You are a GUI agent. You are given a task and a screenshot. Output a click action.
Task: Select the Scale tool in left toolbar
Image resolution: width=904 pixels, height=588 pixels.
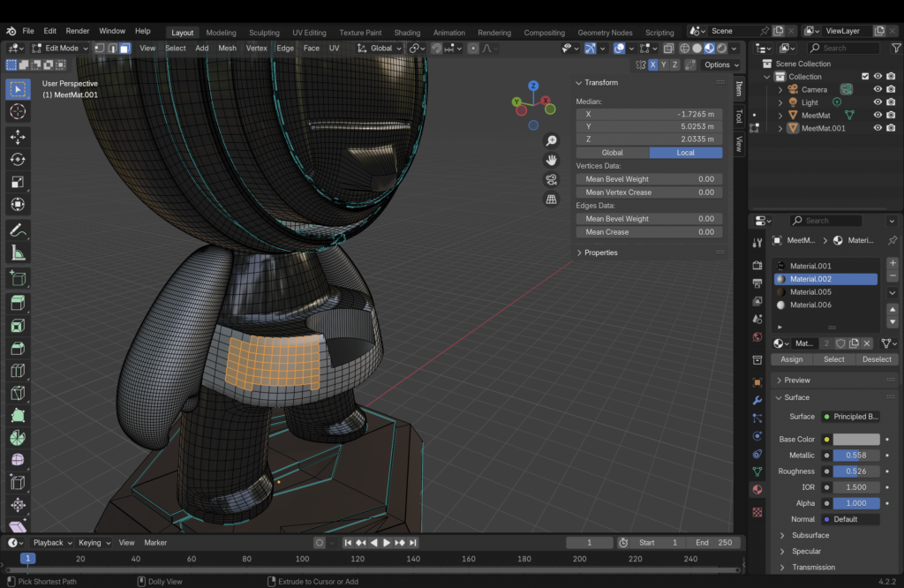click(17, 182)
